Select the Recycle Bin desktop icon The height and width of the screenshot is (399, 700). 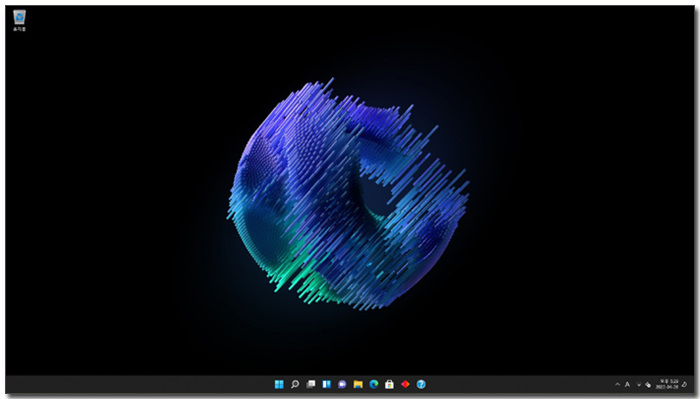[x=19, y=21]
